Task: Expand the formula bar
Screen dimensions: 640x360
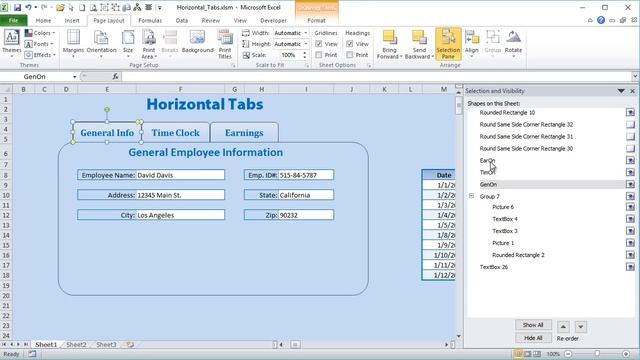Action: (x=635, y=76)
